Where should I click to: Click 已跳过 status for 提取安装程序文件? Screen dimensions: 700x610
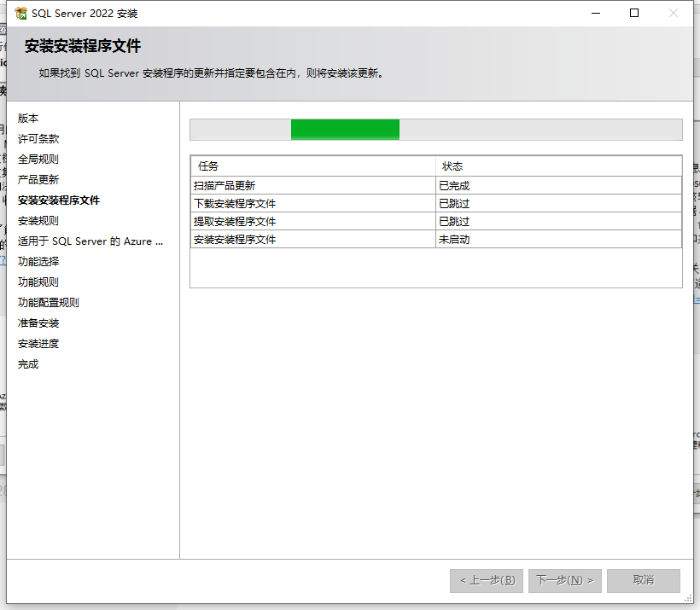pos(558,221)
